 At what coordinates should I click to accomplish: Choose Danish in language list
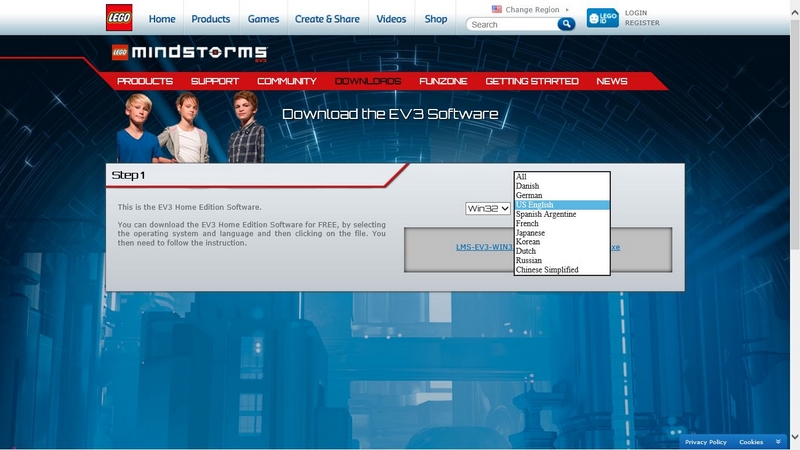pyautogui.click(x=562, y=186)
